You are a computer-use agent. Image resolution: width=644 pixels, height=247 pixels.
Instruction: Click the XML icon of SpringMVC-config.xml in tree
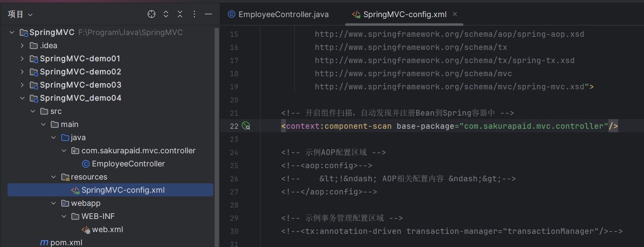(75, 190)
